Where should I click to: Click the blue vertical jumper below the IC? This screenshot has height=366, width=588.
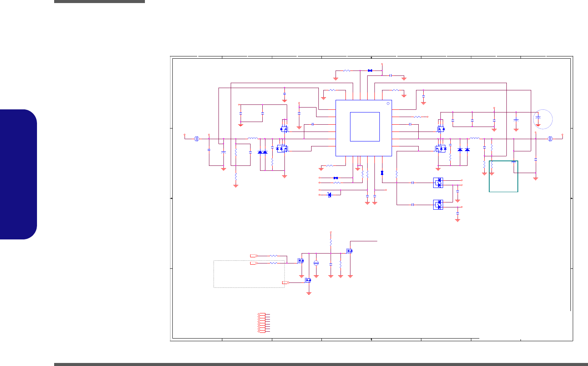tap(382, 173)
